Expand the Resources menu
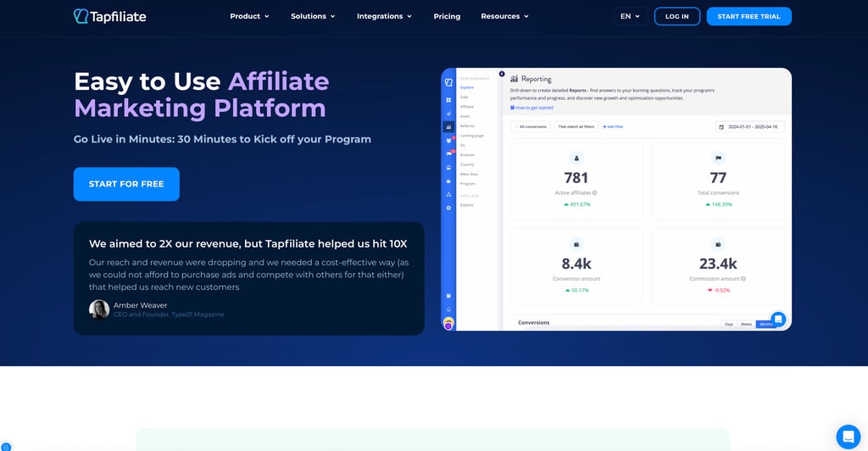Screen dimensions: 868x451 click(505, 17)
